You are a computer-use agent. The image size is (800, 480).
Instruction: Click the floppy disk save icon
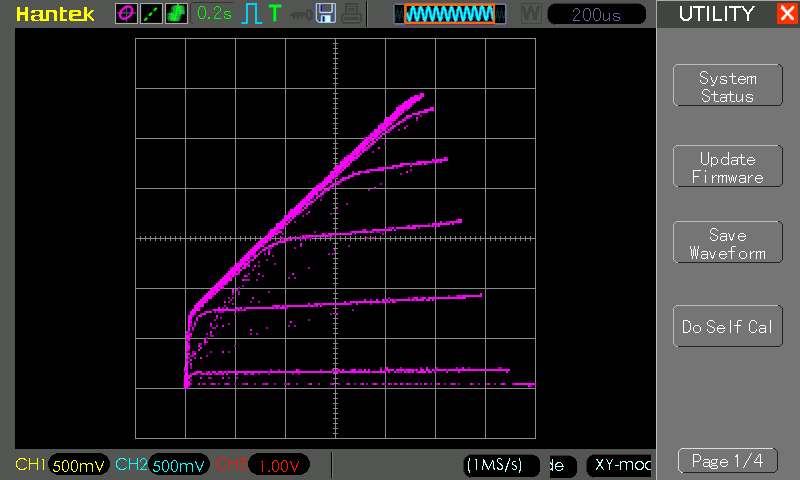325,14
